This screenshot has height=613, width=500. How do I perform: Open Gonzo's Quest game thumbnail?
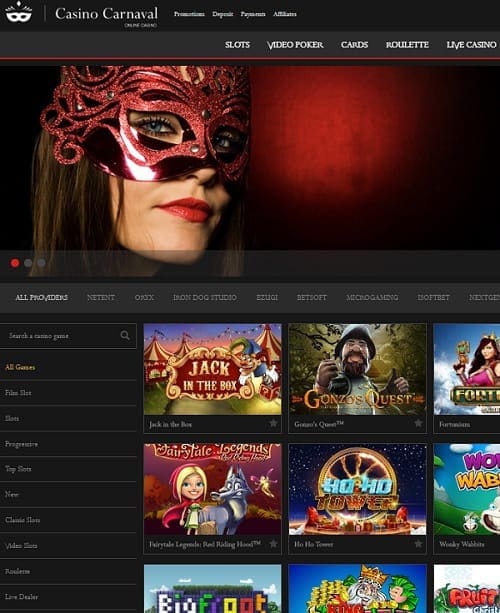(x=357, y=369)
